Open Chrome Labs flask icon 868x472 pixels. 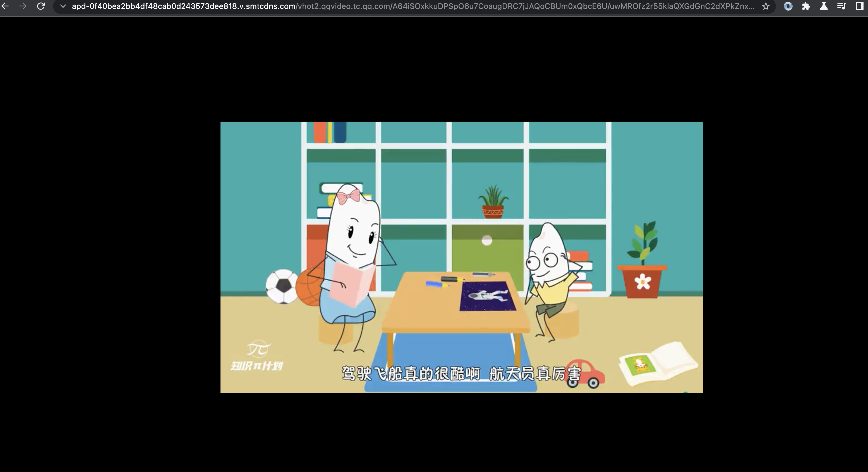coord(824,6)
